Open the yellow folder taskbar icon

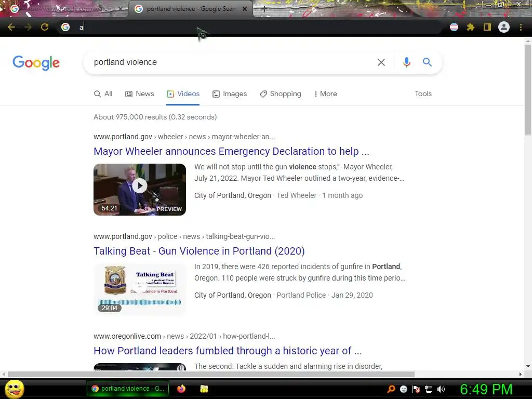[204, 389]
